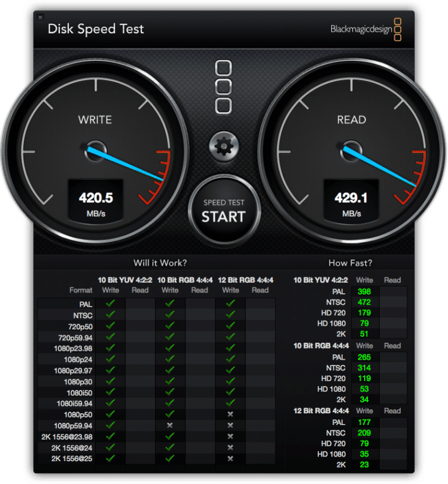Click the NTSC row label in format table
Viewport: 448px width, 484px height.
(x=83, y=315)
